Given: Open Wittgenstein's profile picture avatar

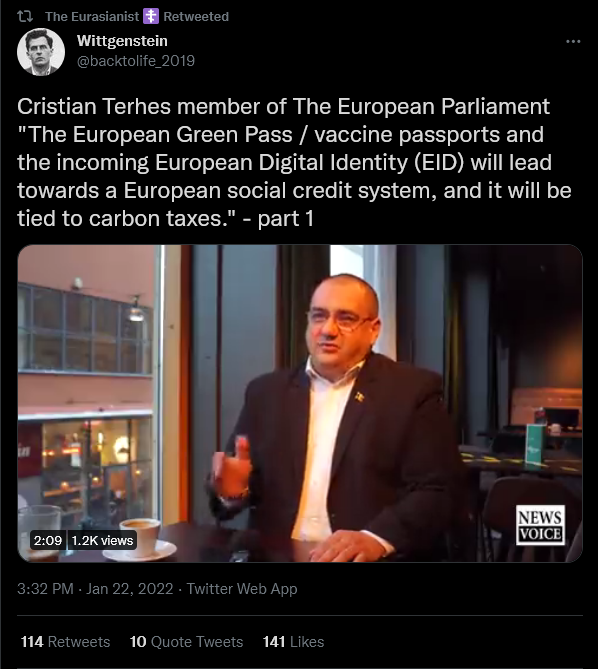Looking at the screenshot, I should click(x=41, y=52).
